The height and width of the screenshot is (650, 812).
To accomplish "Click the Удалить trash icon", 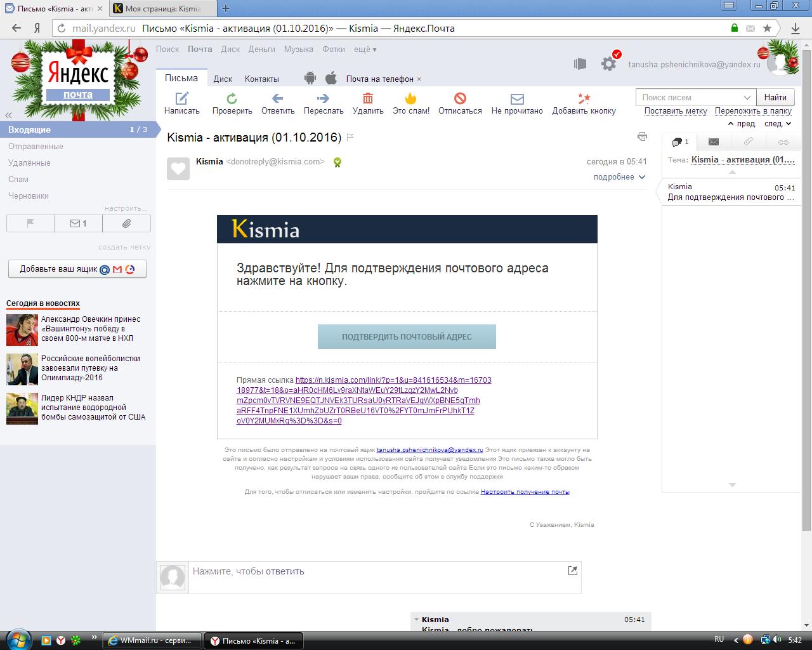I will pos(368,98).
